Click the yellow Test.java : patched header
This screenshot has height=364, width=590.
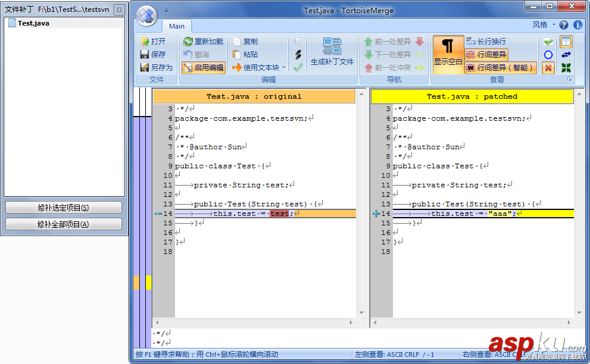coord(472,96)
